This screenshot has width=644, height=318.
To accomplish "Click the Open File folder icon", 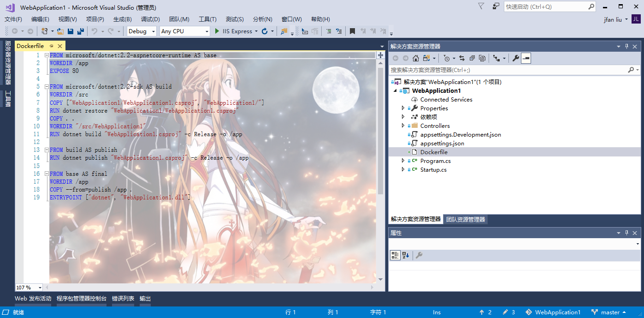I will [x=60, y=31].
